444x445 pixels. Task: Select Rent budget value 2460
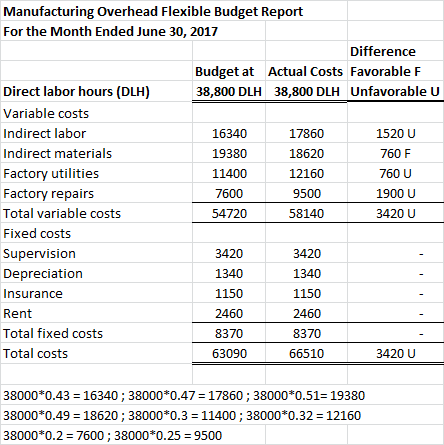pos(229,313)
